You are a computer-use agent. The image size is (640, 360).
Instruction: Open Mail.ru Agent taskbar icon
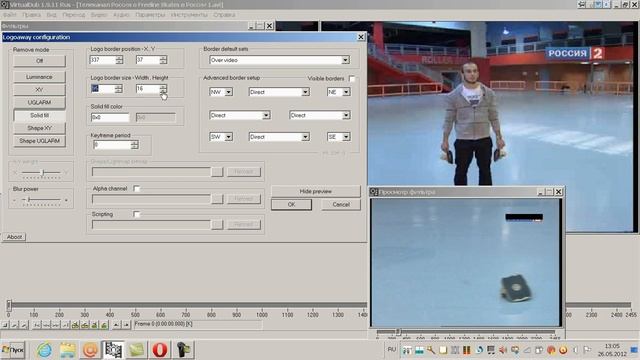coord(90,350)
